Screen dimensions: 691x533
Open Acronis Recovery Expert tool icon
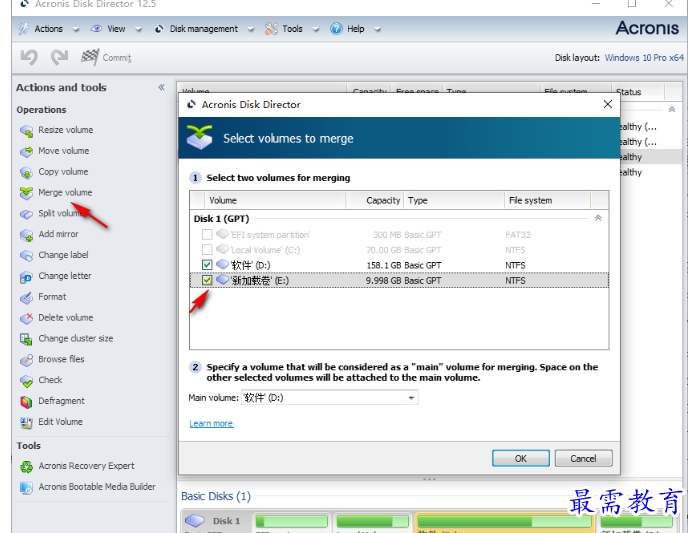26,467
